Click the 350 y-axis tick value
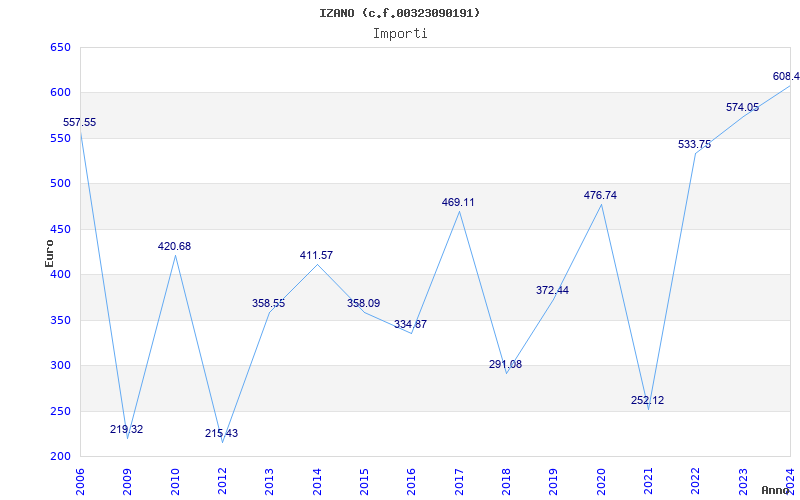Screen dimensions: 800x500 coord(60,320)
